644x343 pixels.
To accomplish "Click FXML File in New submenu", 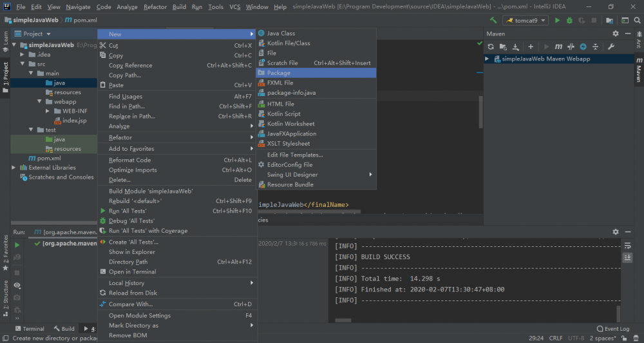I will coord(316,83).
